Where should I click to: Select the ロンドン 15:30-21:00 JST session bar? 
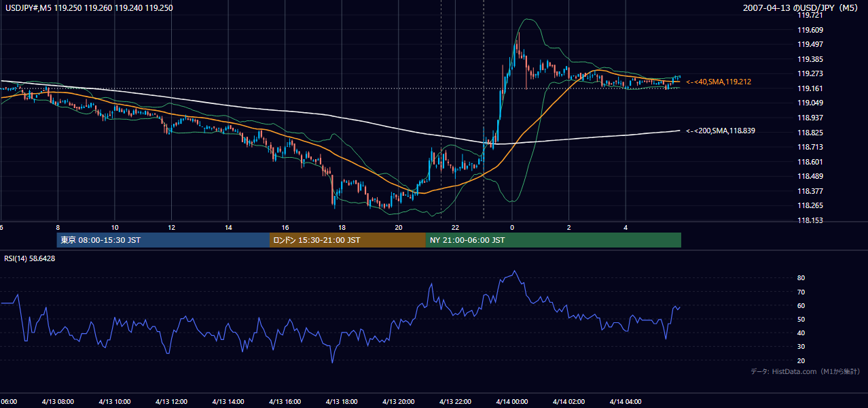point(348,240)
